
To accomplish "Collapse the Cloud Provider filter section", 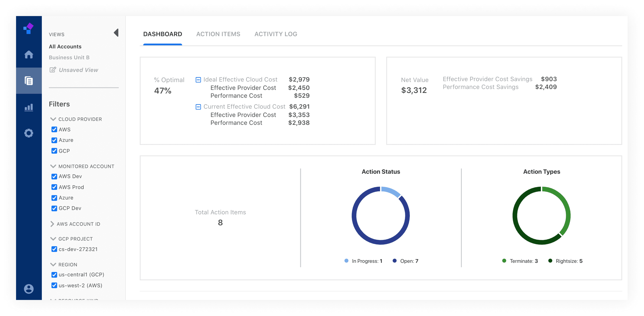I will pyautogui.click(x=53, y=119).
